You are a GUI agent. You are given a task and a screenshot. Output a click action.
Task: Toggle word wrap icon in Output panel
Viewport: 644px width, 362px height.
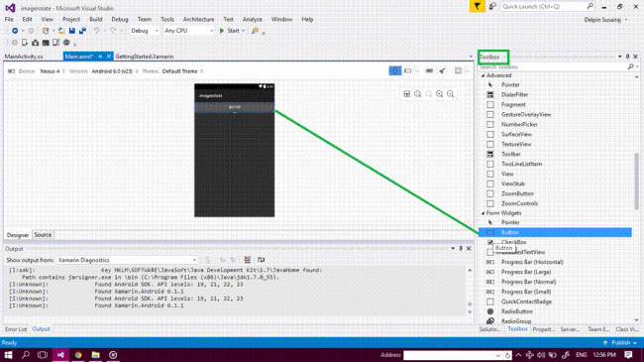point(261,260)
